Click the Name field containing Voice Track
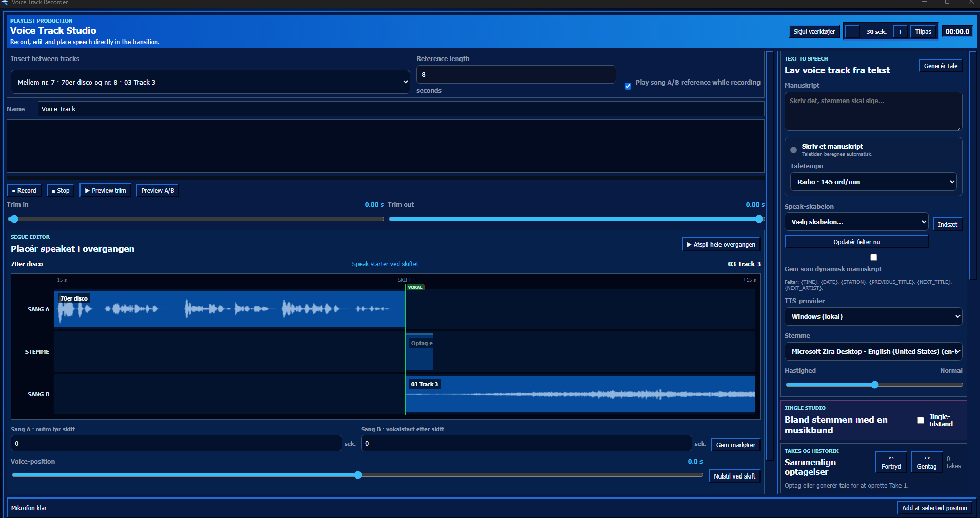Viewport: 980px width, 518px height. [401, 109]
